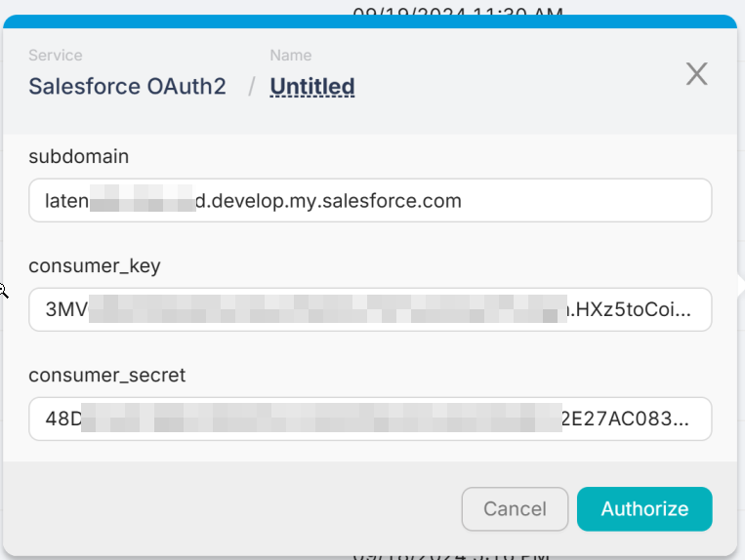This screenshot has height=560, width=745.
Task: Click the Cancel button
Action: click(x=515, y=508)
